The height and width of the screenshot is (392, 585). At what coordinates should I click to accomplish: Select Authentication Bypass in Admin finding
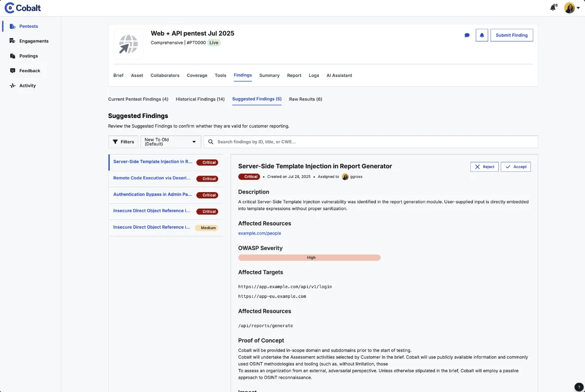(x=166, y=195)
